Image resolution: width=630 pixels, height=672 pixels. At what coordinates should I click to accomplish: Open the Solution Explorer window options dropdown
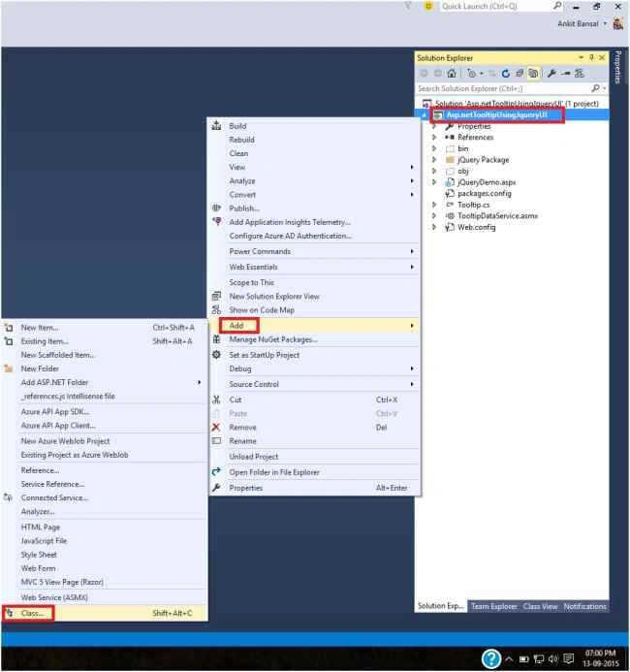pyautogui.click(x=582, y=57)
